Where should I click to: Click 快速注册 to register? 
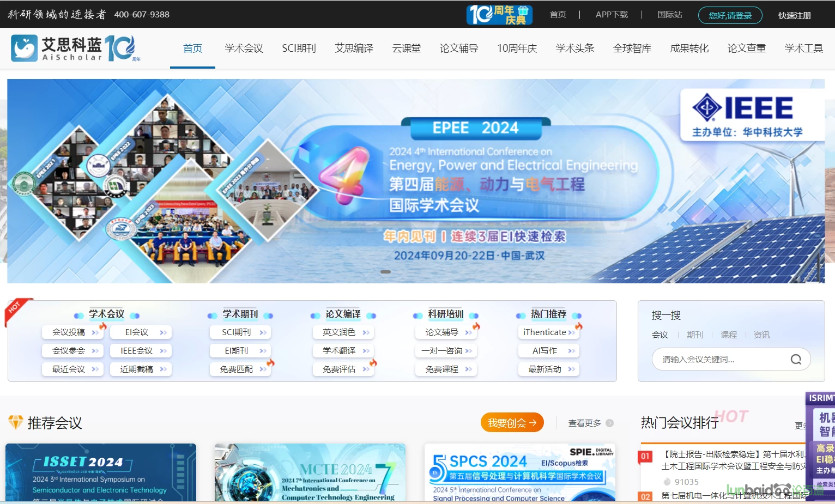795,15
